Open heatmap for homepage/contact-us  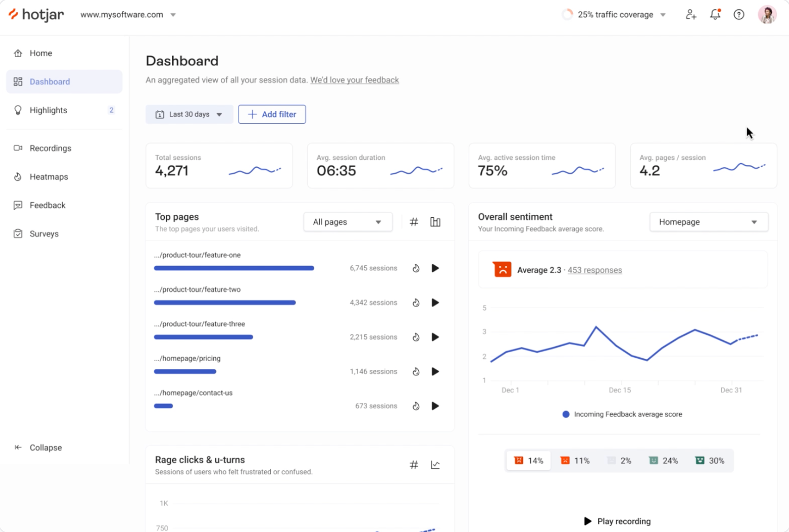[x=416, y=406]
